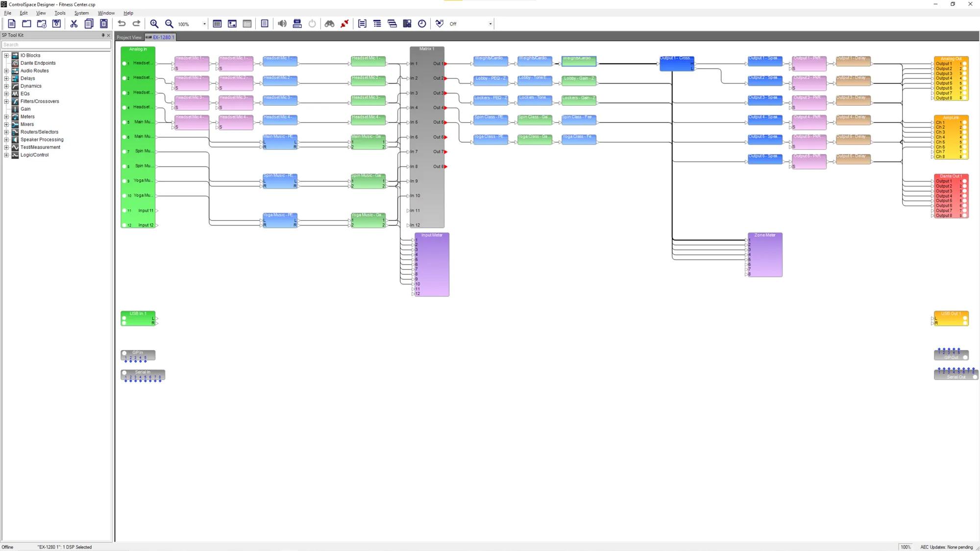Expand the Speaker Processing tree node
The image size is (980, 551).
pyautogui.click(x=6, y=140)
